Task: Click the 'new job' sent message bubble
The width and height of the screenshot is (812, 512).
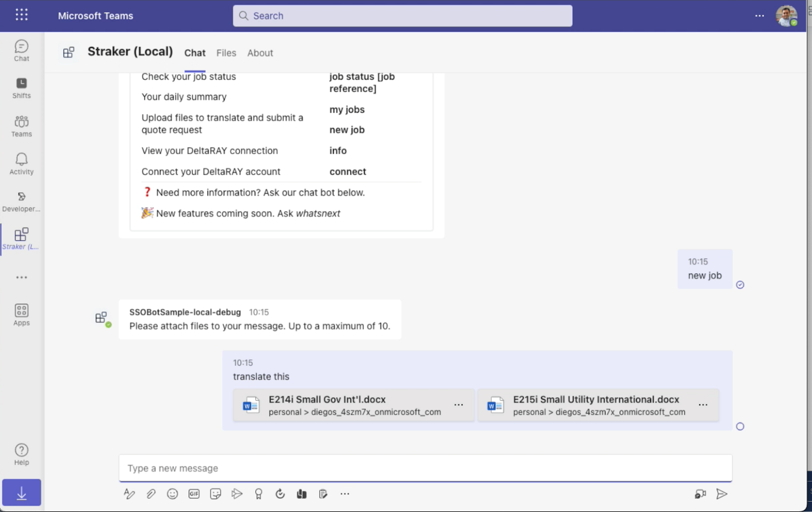Action: tap(705, 269)
